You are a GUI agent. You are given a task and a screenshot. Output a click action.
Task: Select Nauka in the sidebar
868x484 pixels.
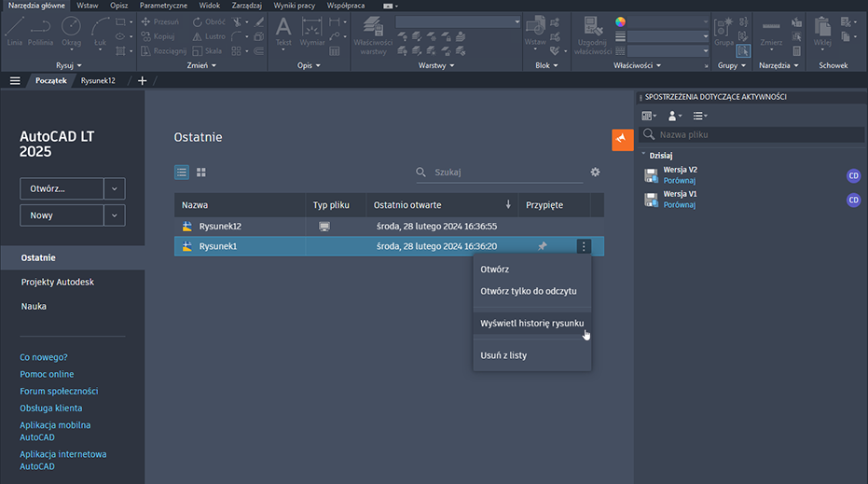pyautogui.click(x=34, y=306)
